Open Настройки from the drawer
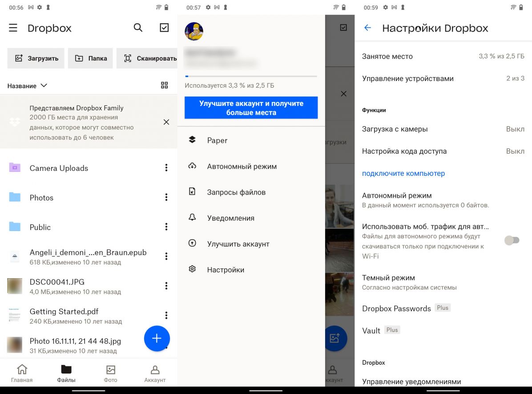This screenshot has width=532, height=394. (x=251, y=270)
